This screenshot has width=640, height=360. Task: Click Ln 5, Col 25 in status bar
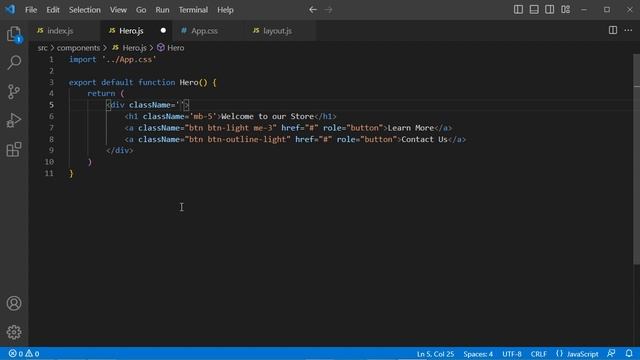(x=435, y=354)
